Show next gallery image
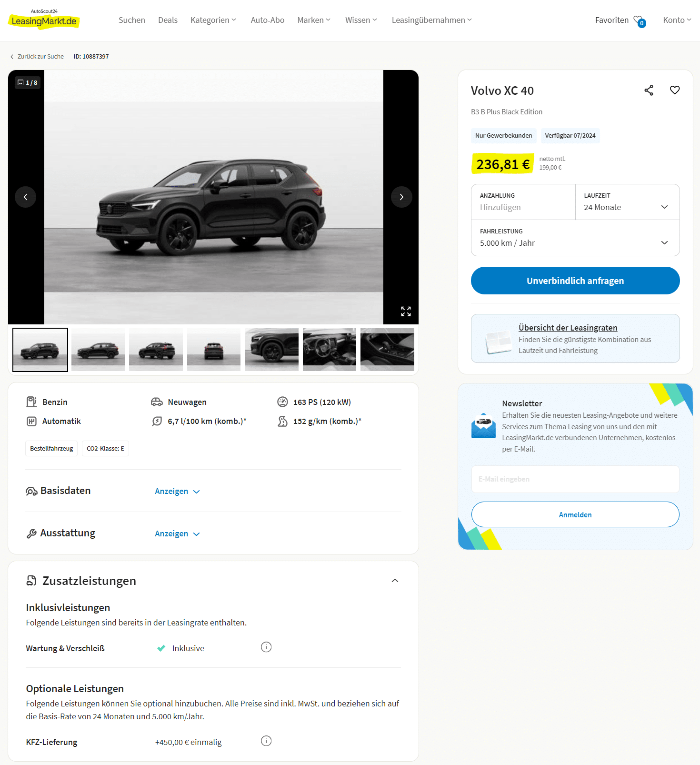Screen dimensions: 700x765 click(x=401, y=197)
